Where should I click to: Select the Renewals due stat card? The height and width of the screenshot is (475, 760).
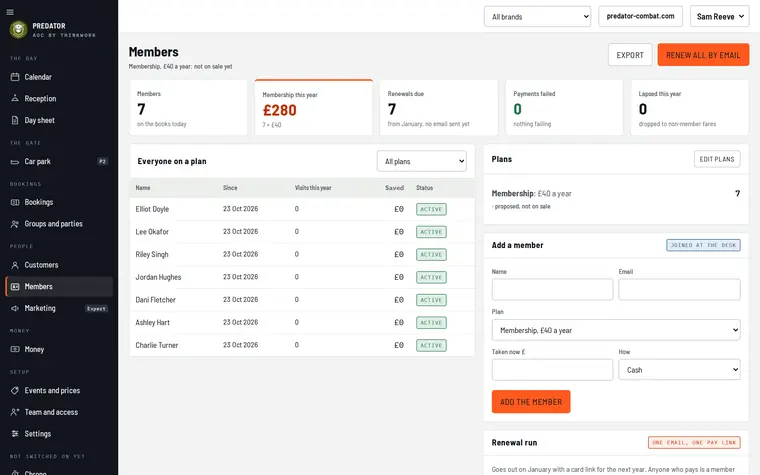[x=439, y=108]
